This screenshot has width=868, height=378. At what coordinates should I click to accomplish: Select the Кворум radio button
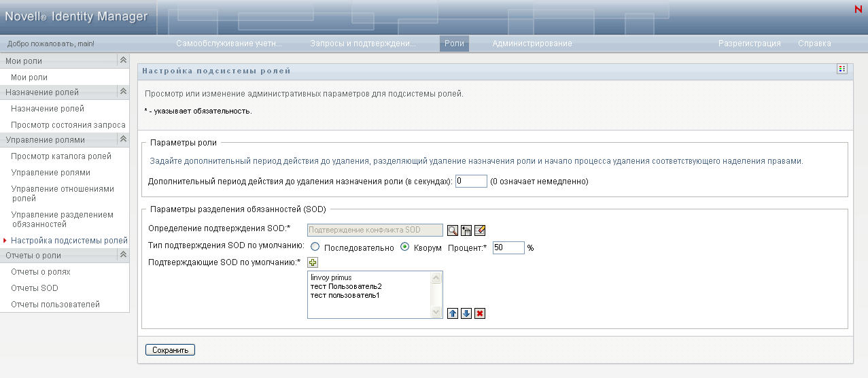[405, 247]
